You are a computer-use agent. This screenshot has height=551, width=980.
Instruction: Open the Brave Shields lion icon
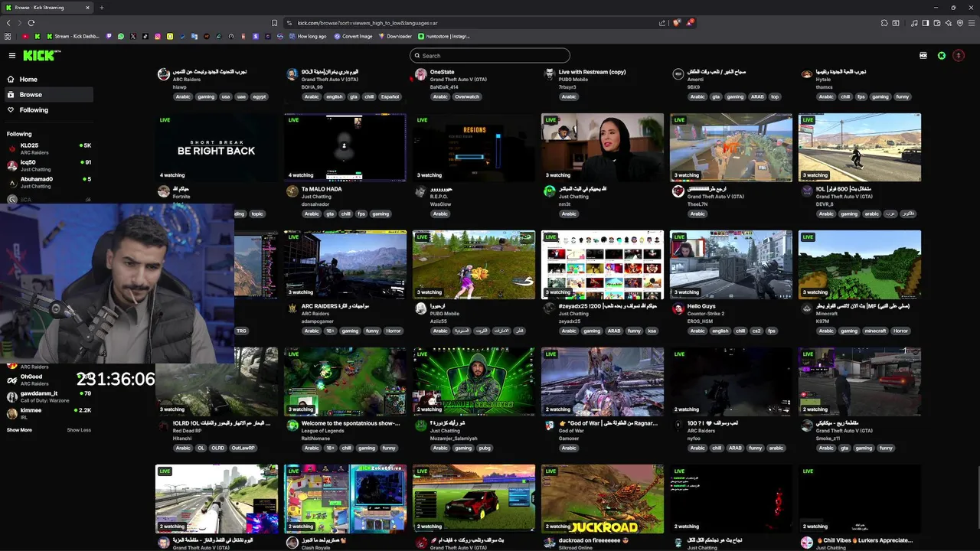click(677, 23)
